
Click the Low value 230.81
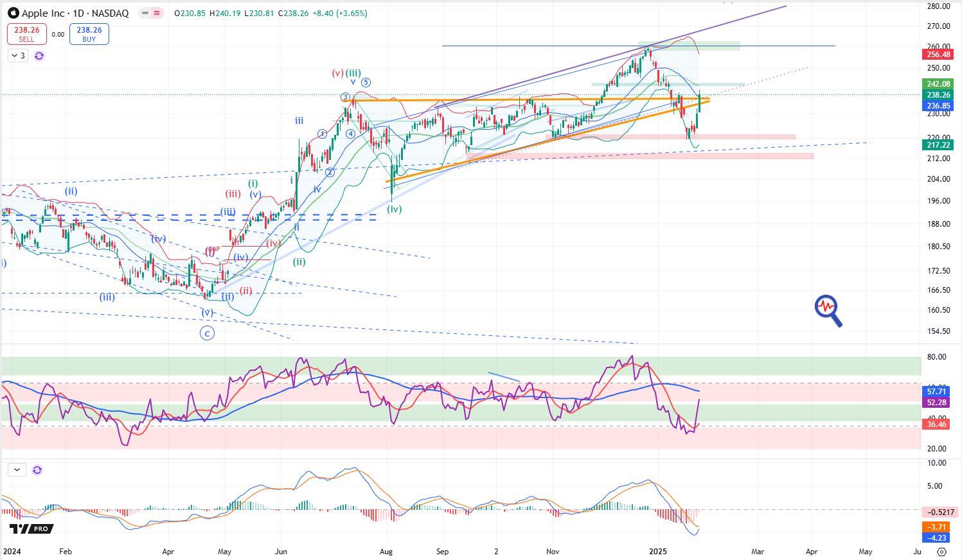pyautogui.click(x=260, y=13)
